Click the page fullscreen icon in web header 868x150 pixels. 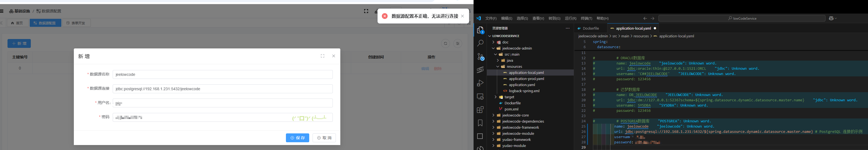(366, 11)
